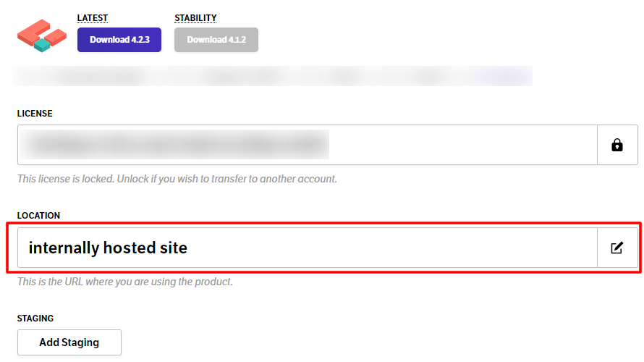Click the LATEST dotted-underline label
This screenshot has height=362, width=644.
tap(93, 18)
